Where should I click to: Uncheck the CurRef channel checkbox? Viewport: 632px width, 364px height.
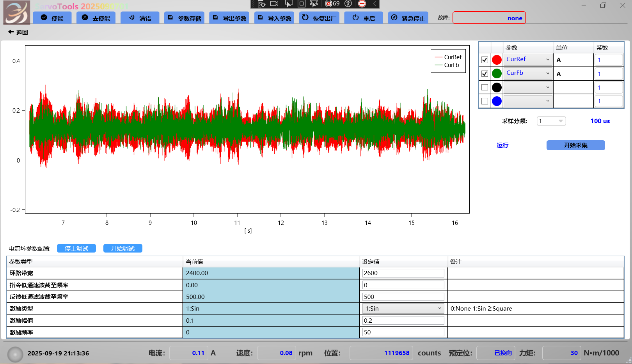(x=485, y=60)
